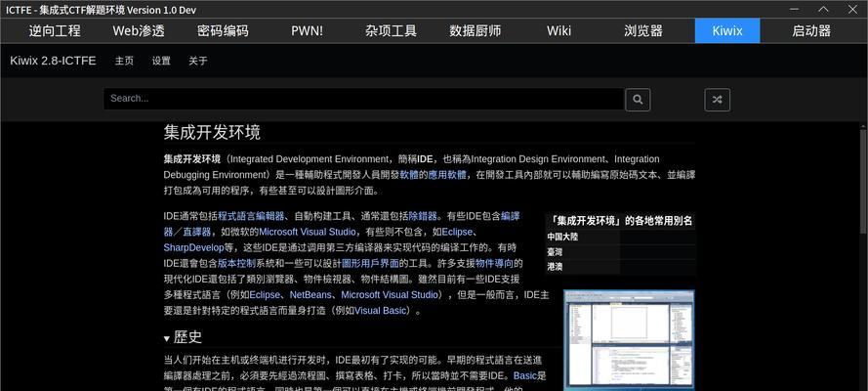
Task: Click the 臺灣 table cell
Action: [x=582, y=252]
